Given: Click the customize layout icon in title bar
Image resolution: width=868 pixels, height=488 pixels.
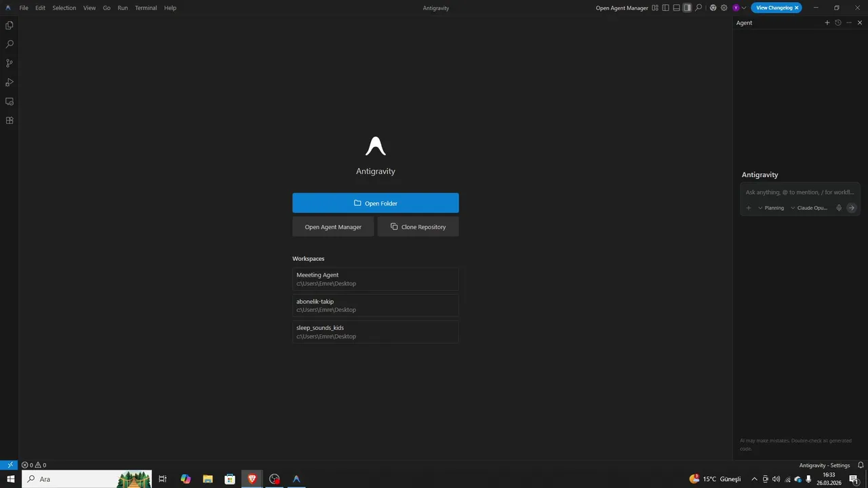Looking at the screenshot, I should click(655, 7).
